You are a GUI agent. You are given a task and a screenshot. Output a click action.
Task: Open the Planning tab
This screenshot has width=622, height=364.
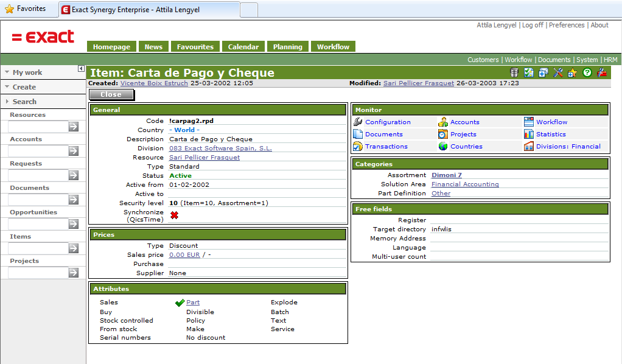[288, 46]
